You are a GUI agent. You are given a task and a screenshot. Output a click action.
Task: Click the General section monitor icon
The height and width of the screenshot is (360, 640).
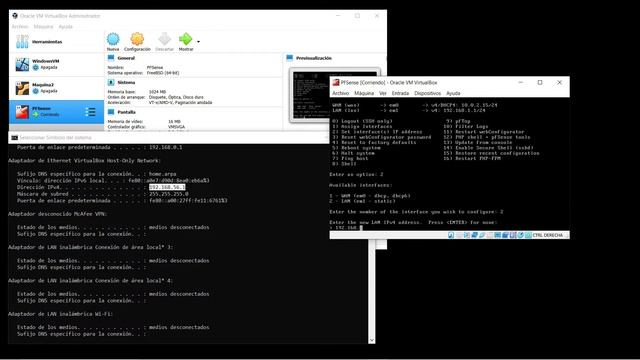(x=111, y=58)
